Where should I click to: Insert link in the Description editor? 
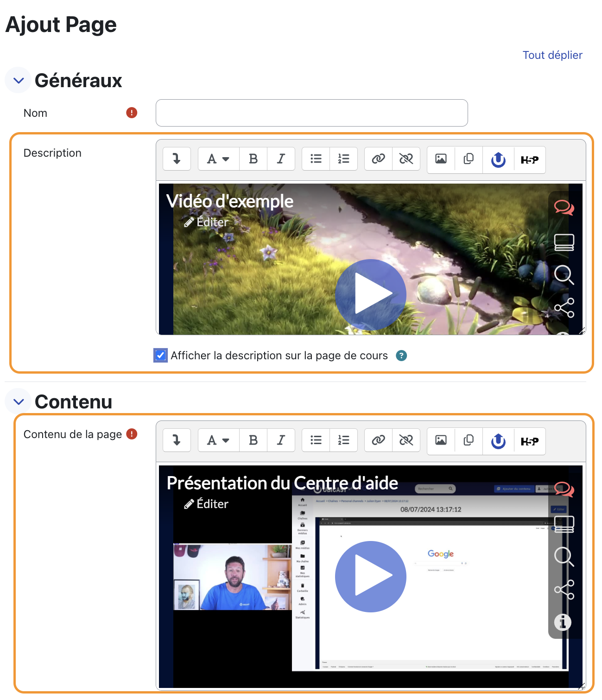point(378,159)
